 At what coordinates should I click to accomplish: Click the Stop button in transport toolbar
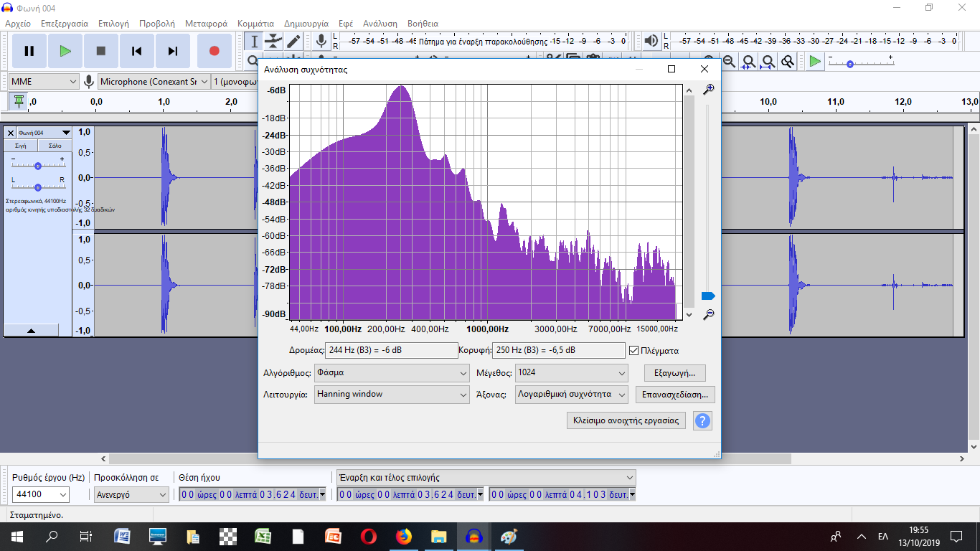pos(101,51)
